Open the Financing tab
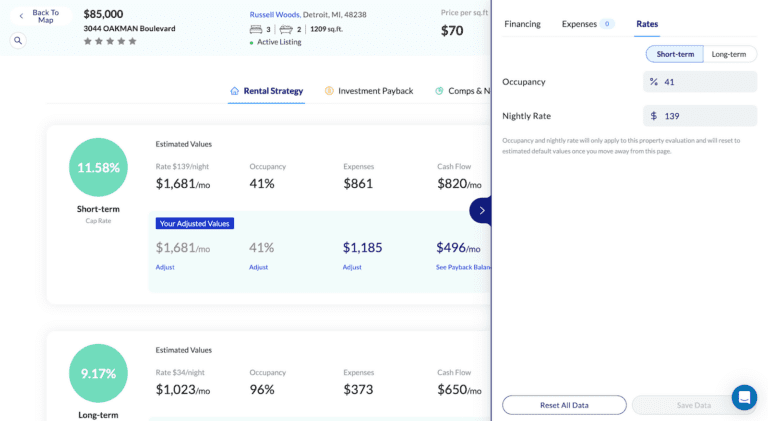Viewport: 768px width, 421px height. click(x=522, y=23)
